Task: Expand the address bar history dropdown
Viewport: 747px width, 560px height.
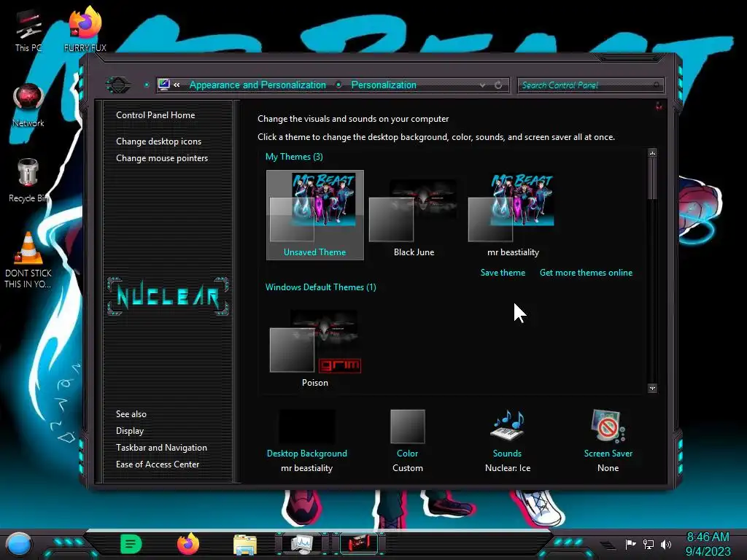Action: point(483,85)
